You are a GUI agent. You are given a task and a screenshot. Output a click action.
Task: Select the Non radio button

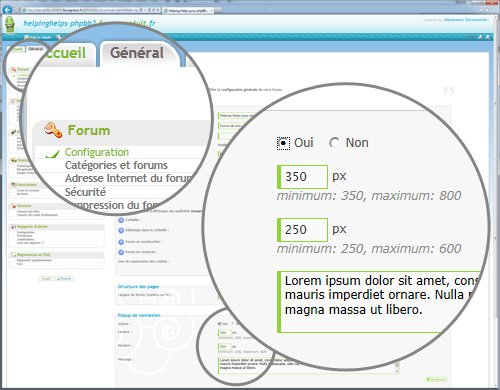click(334, 143)
